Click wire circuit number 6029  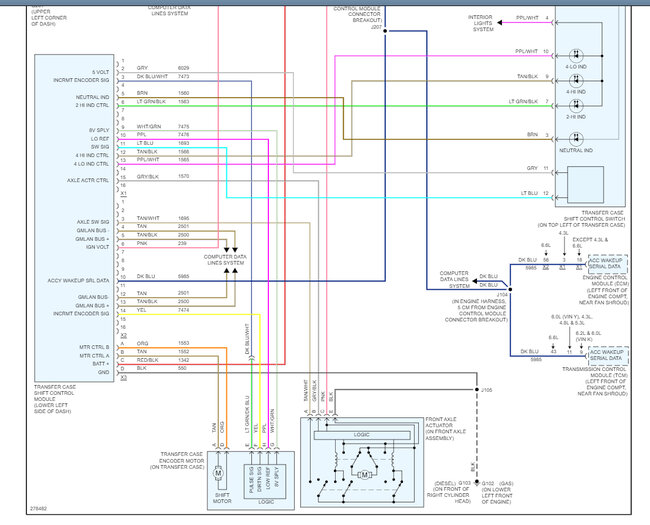pyautogui.click(x=184, y=68)
